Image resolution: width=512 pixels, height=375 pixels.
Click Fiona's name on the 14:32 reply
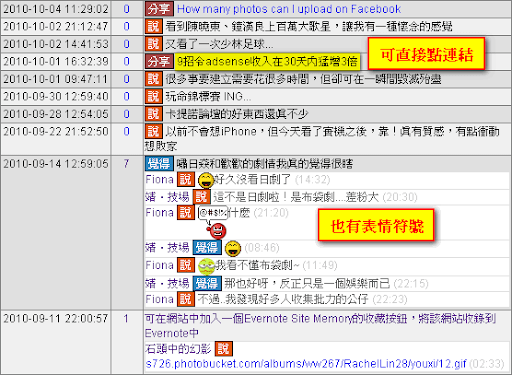point(159,180)
